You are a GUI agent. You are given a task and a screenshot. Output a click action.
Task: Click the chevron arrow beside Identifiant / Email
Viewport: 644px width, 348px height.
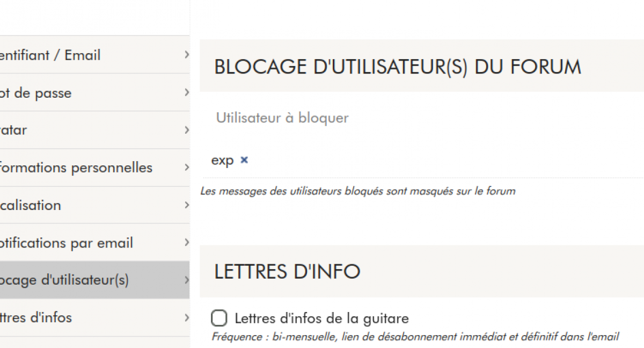click(186, 55)
